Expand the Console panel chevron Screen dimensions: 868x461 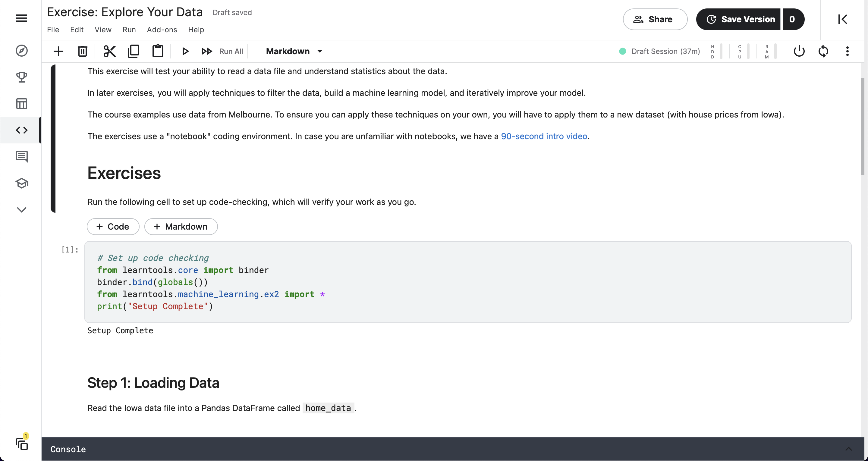point(848,449)
